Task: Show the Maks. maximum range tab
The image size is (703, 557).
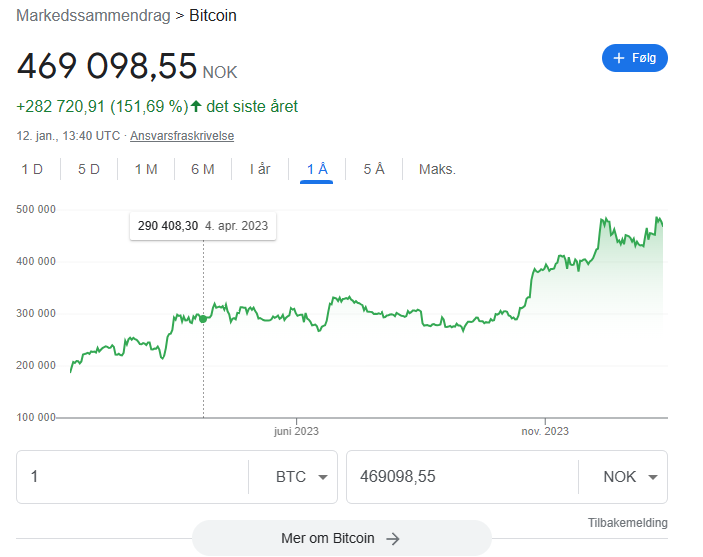Action: click(437, 169)
